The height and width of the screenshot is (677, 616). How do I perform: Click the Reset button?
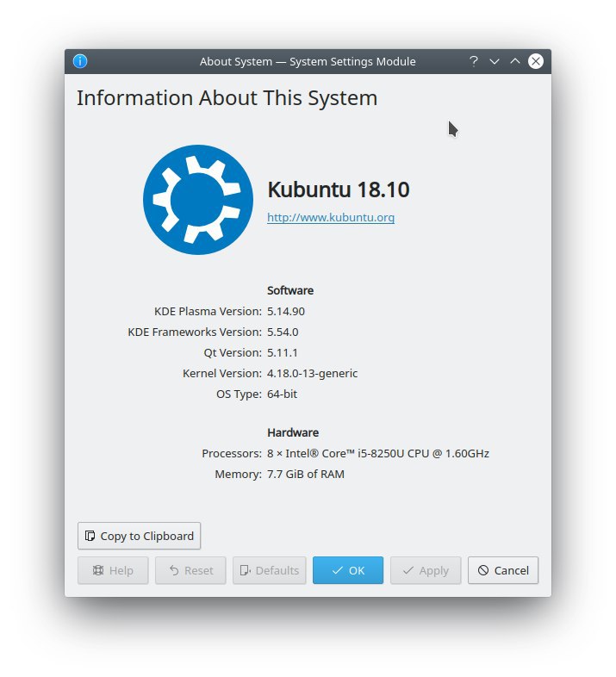point(190,570)
